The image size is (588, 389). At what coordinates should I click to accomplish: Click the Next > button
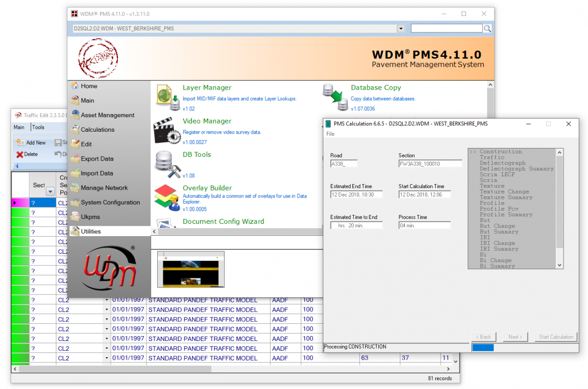(x=514, y=337)
